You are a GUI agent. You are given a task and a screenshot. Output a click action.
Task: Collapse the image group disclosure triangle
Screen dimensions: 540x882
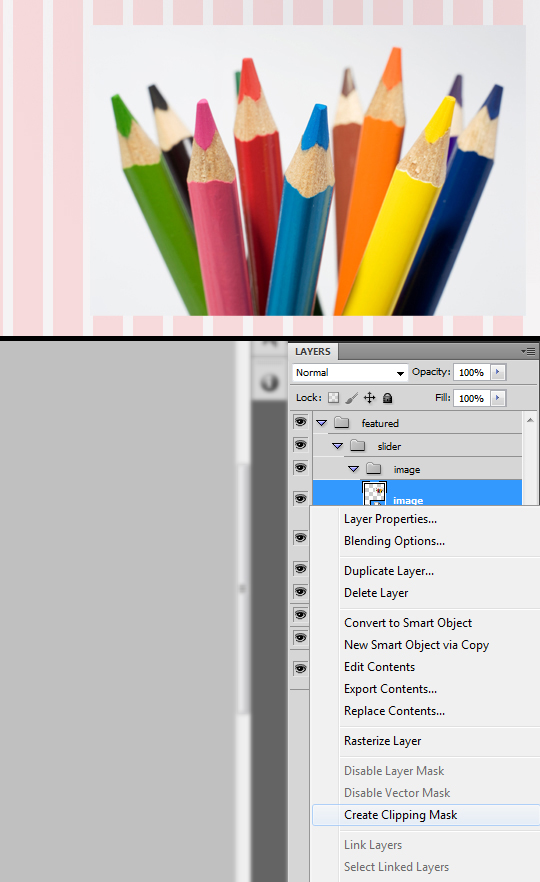tap(353, 469)
